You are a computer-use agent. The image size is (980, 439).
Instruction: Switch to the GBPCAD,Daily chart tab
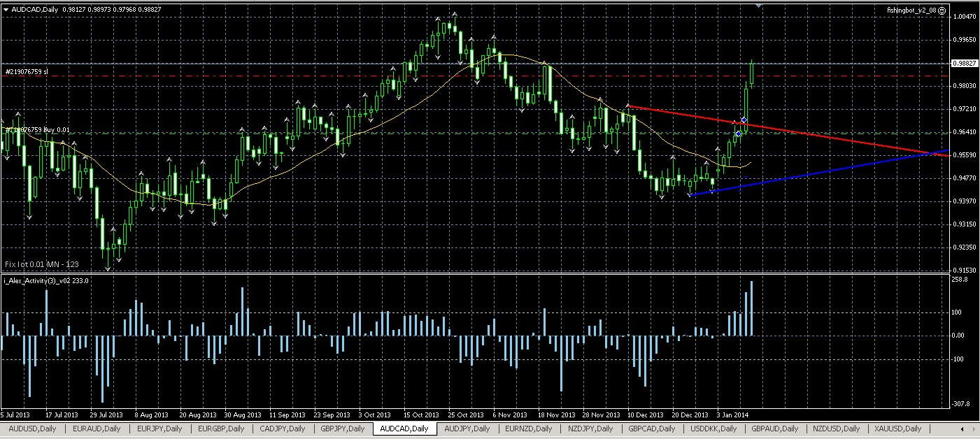pos(651,429)
